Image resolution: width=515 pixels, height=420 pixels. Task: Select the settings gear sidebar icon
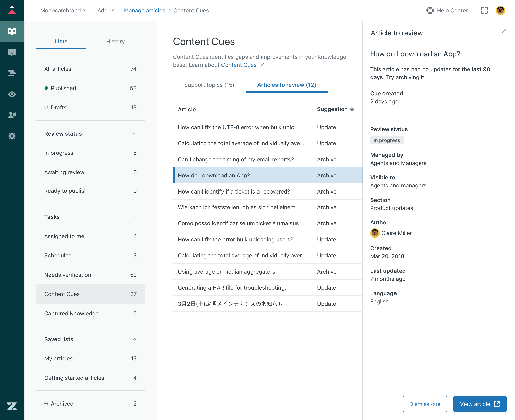[12, 136]
